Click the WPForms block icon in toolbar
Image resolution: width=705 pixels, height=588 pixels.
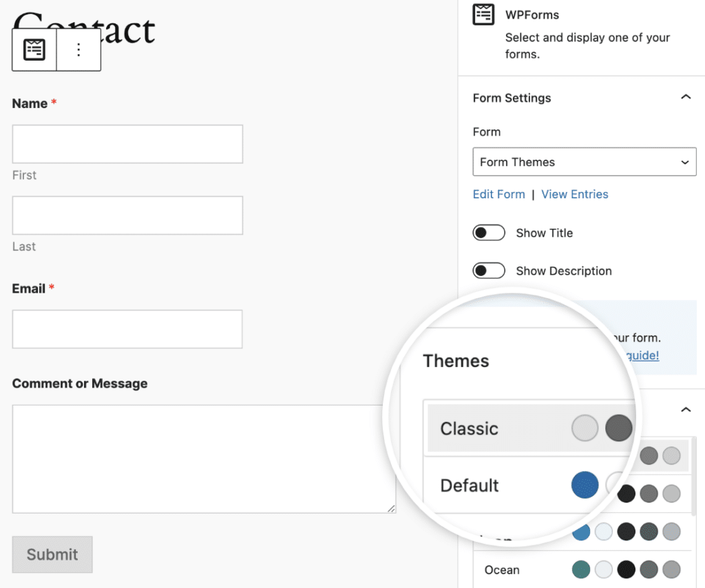(34, 50)
